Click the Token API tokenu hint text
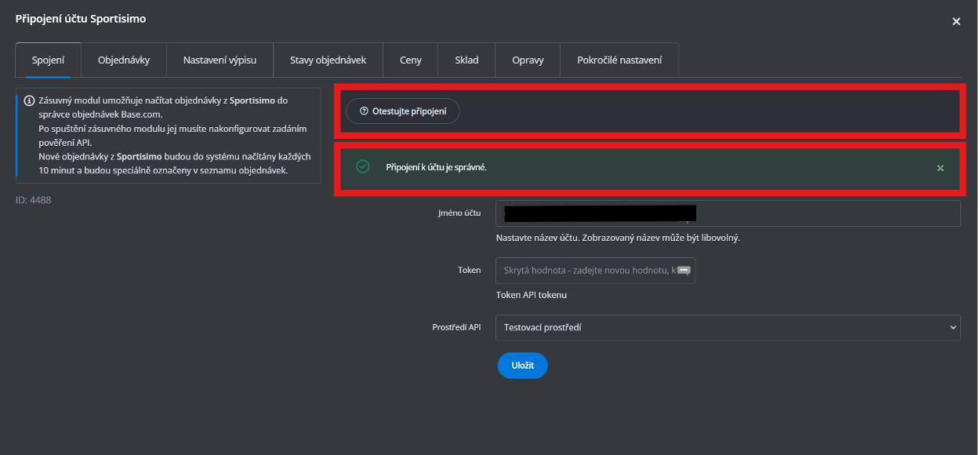 pyautogui.click(x=532, y=295)
